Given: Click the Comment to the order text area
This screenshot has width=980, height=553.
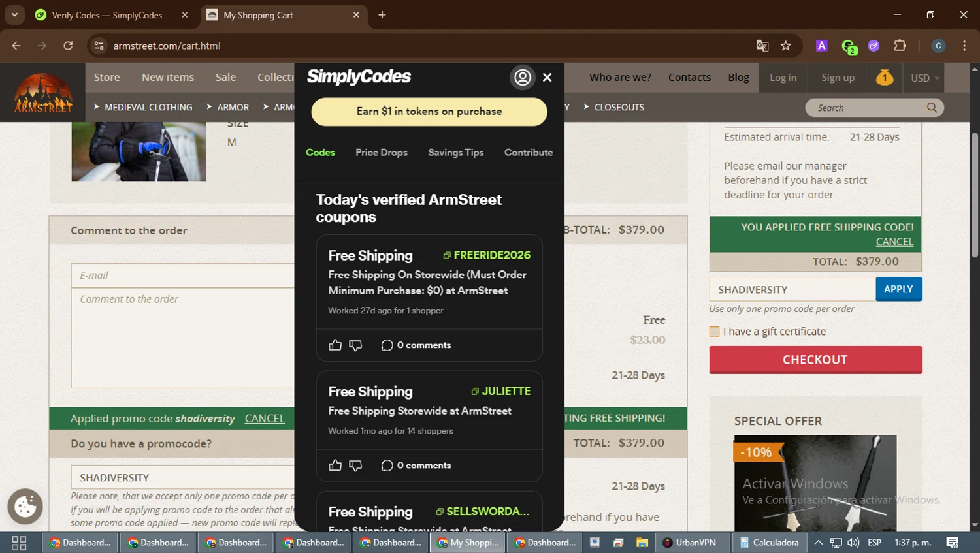Looking at the screenshot, I should pyautogui.click(x=183, y=338).
